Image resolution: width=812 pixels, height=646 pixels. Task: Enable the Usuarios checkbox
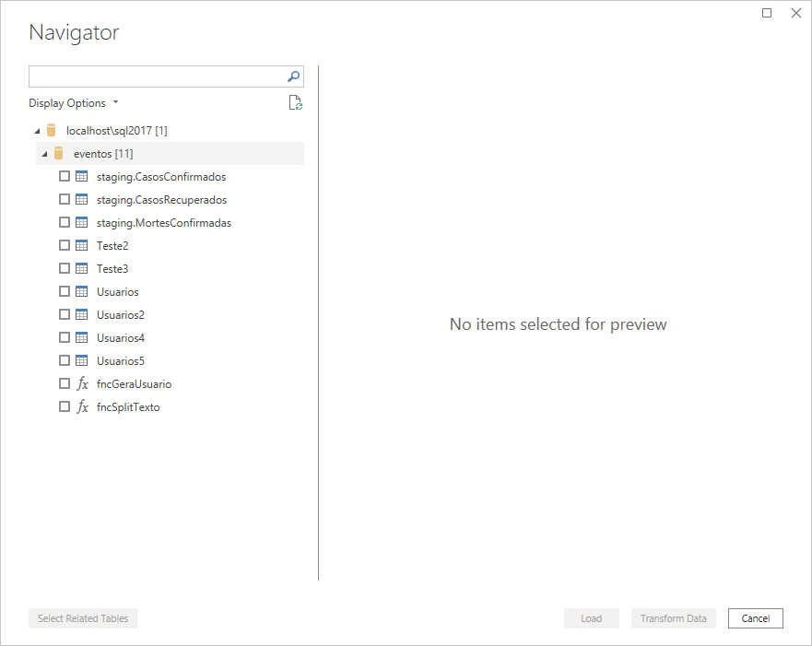[65, 291]
